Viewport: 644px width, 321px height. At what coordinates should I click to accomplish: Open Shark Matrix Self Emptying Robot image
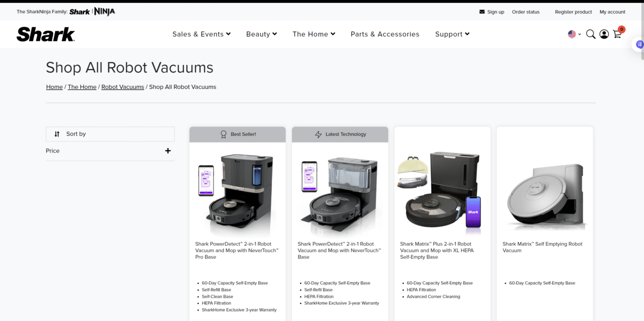coord(544,193)
